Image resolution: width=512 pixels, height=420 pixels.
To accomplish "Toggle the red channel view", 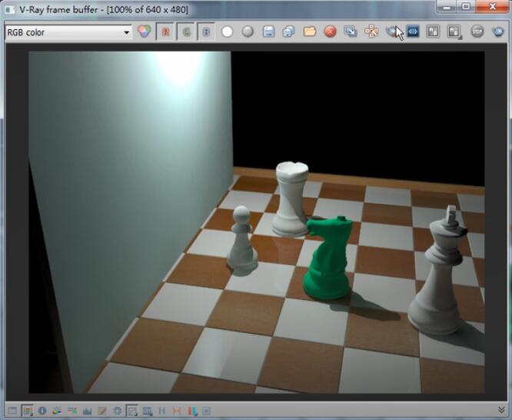I will [166, 32].
